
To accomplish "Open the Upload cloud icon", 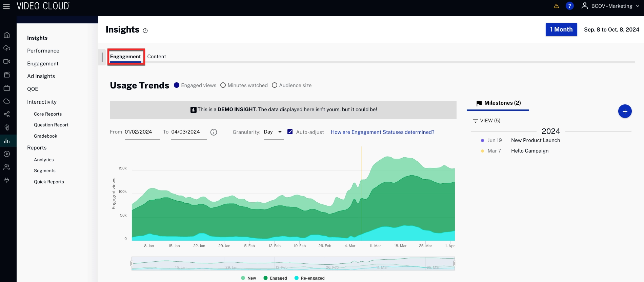I will [x=7, y=48].
